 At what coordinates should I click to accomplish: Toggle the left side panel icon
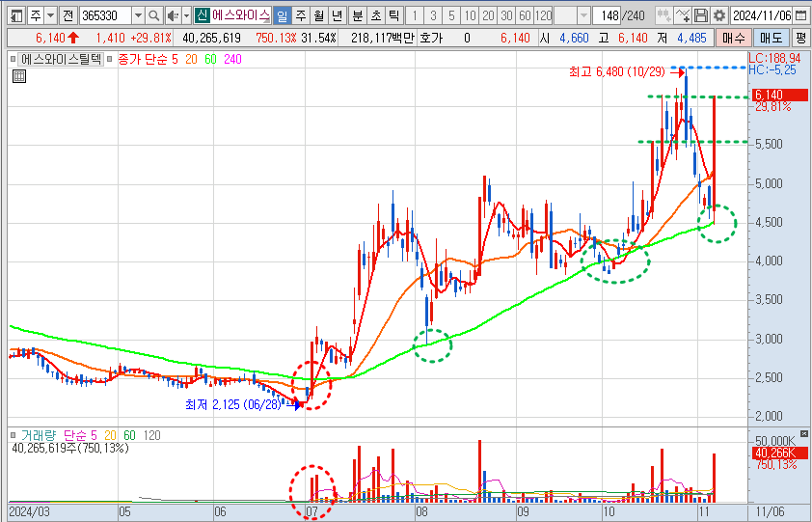click(x=16, y=16)
